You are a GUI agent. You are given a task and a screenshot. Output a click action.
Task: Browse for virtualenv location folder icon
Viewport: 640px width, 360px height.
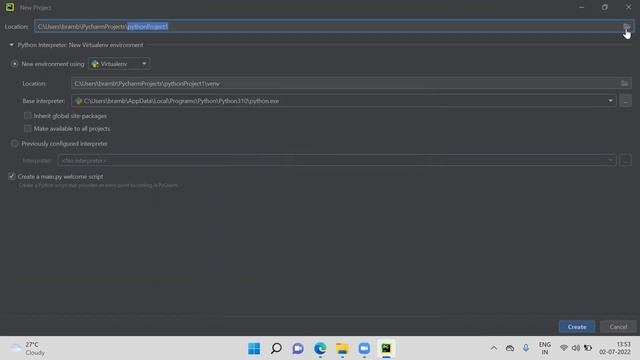point(624,83)
